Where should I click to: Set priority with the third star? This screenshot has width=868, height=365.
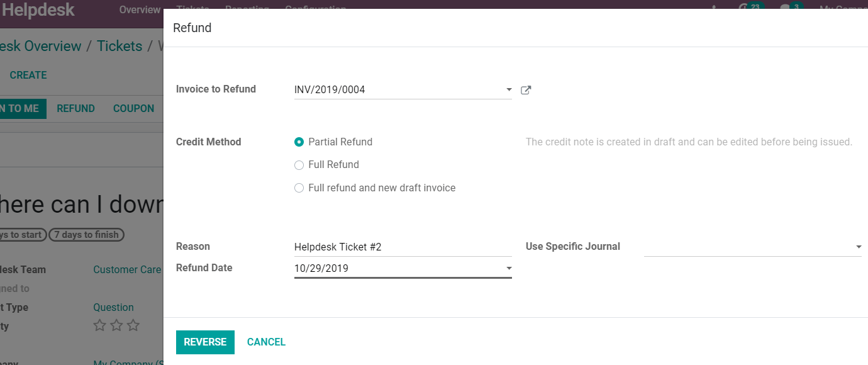[x=133, y=325]
